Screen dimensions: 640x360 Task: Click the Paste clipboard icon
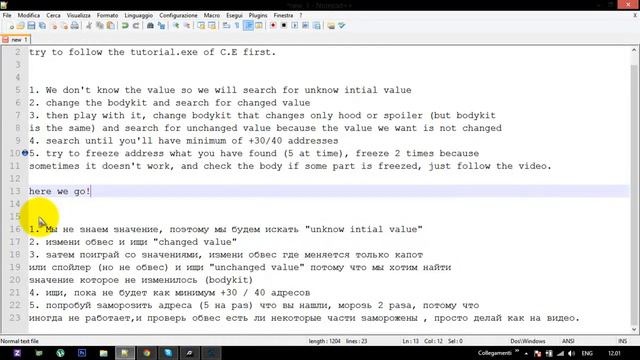point(110,26)
